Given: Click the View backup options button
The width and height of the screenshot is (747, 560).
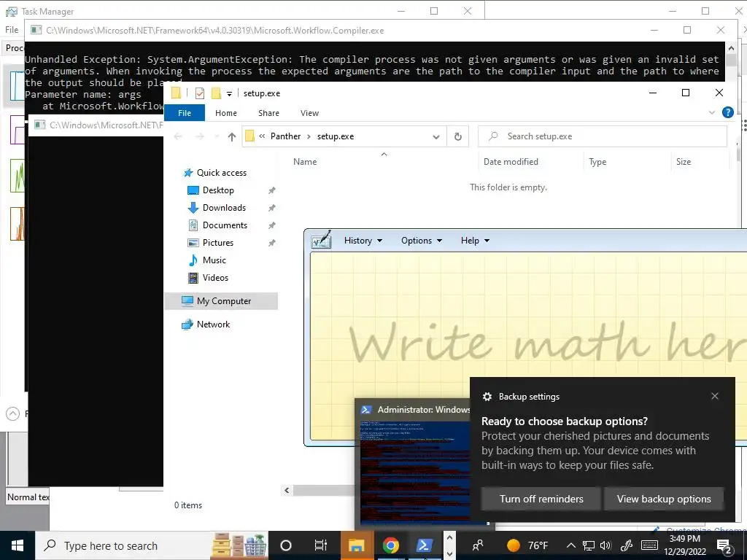Looking at the screenshot, I should pyautogui.click(x=664, y=499).
